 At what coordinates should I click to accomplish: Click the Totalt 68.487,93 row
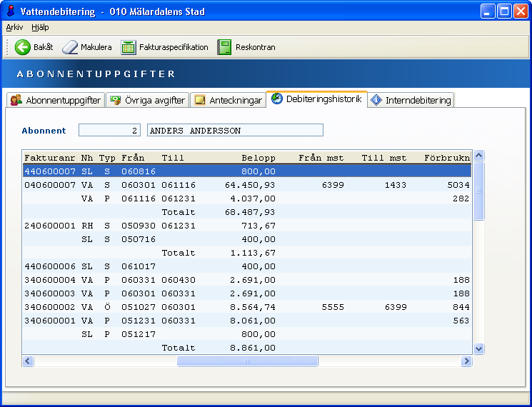pos(247,212)
